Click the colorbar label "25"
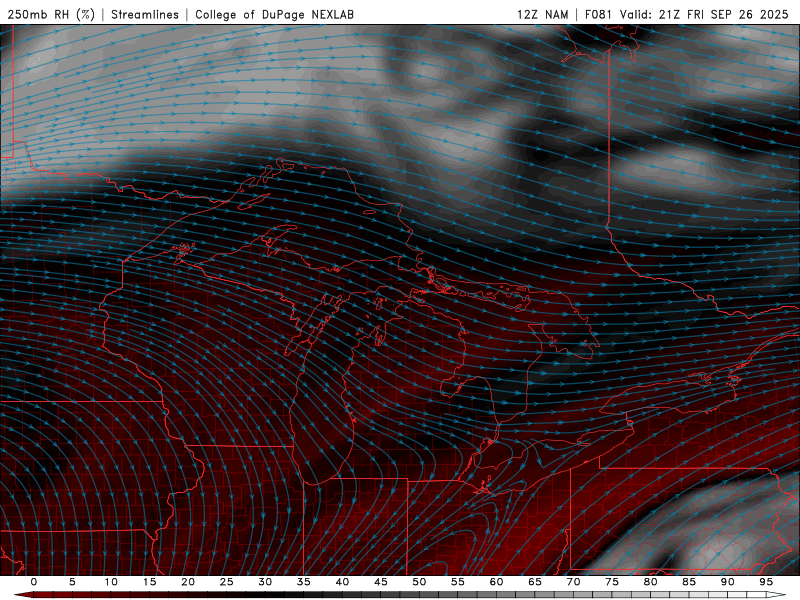Image resolution: width=800 pixels, height=600 pixels. [227, 582]
